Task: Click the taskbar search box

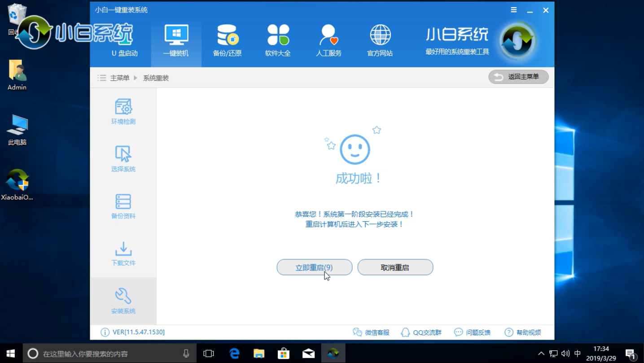Action: point(110,354)
